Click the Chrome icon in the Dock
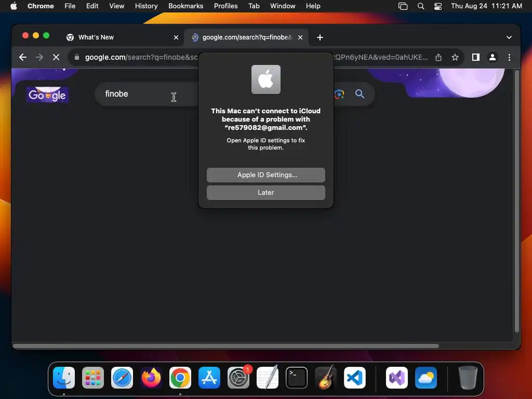The height and width of the screenshot is (399, 532). [180, 378]
